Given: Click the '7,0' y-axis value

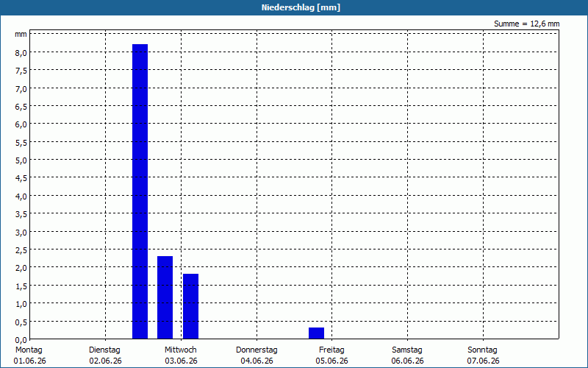Looking at the screenshot, I should pyautogui.click(x=21, y=89).
